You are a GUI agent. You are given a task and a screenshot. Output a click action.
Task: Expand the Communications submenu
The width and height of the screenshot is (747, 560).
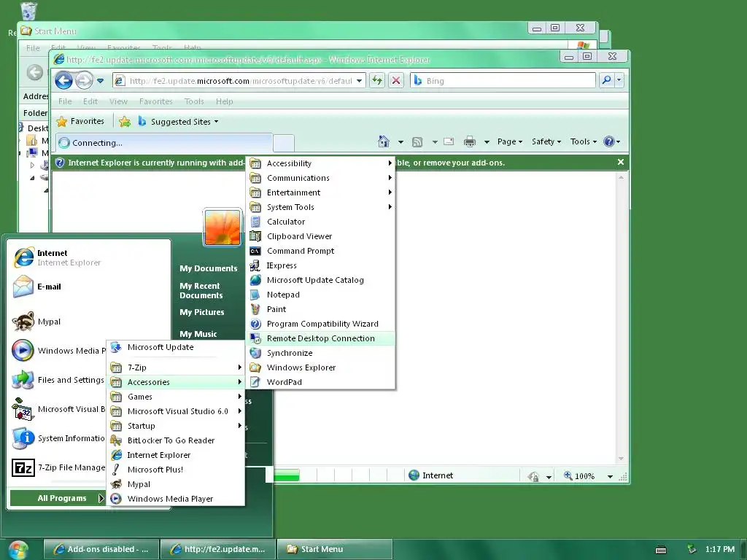tap(321, 178)
